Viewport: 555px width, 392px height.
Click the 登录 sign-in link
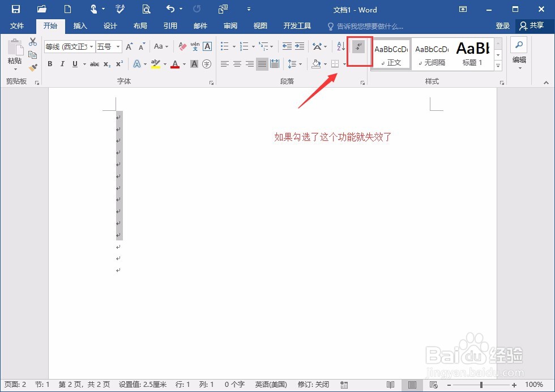(503, 25)
